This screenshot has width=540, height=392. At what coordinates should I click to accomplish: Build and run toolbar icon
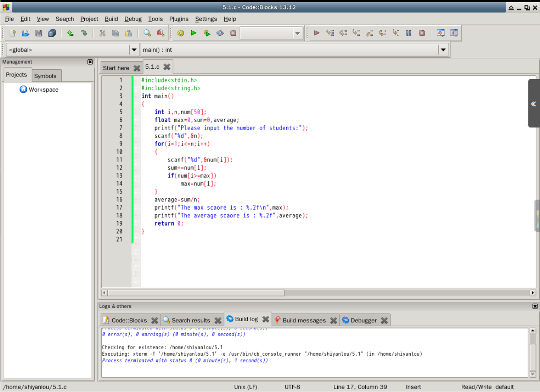click(x=207, y=33)
